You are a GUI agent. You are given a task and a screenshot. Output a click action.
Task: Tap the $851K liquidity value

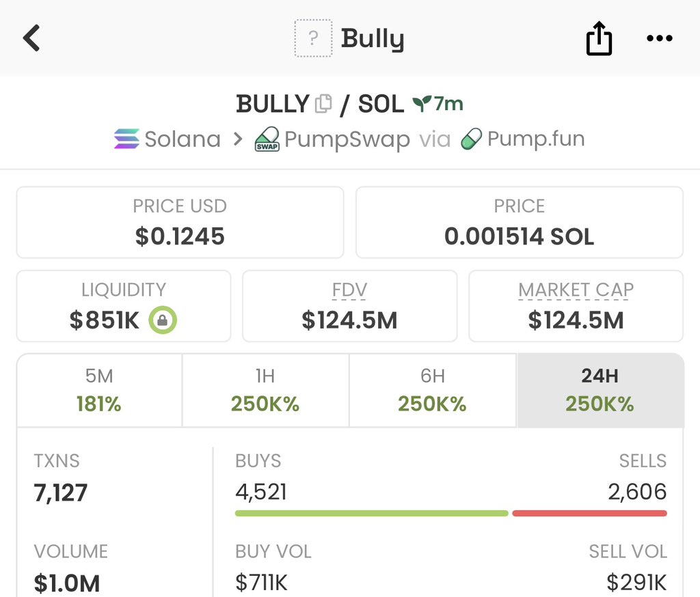coord(104,320)
